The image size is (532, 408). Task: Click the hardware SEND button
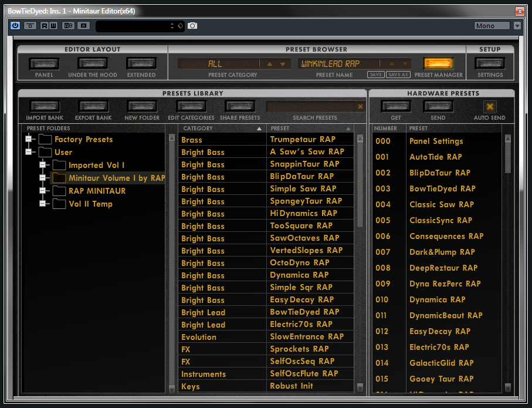pos(438,107)
